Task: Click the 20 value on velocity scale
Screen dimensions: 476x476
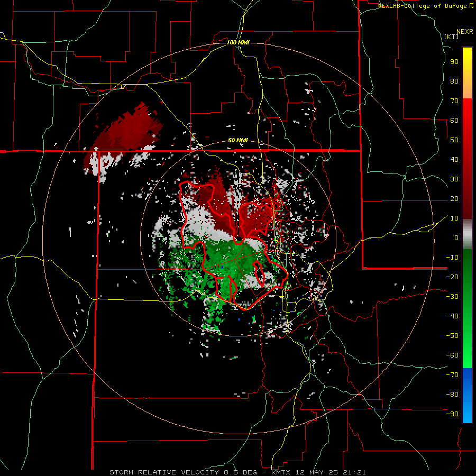Action: click(x=454, y=198)
